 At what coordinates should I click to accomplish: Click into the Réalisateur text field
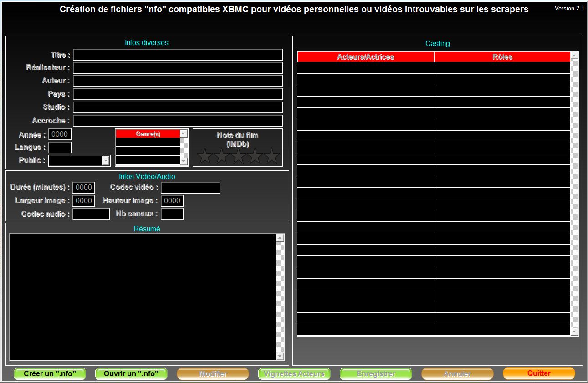pyautogui.click(x=178, y=68)
